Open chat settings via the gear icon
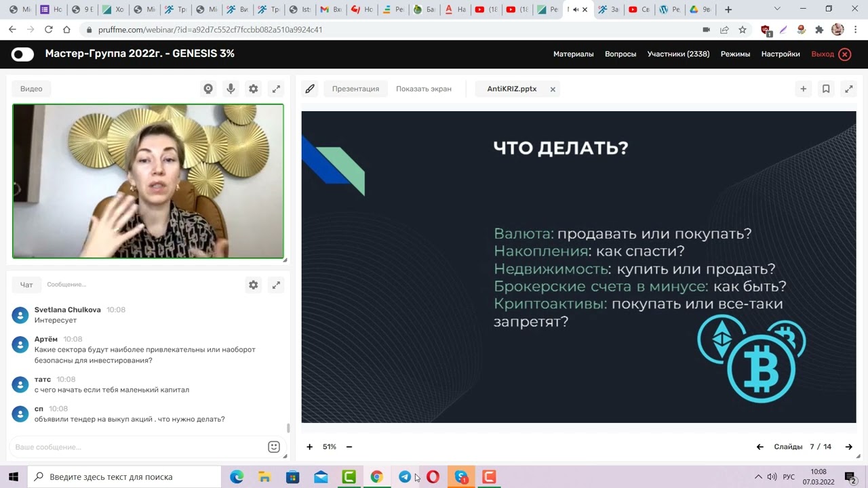The height and width of the screenshot is (488, 868). [253, 285]
